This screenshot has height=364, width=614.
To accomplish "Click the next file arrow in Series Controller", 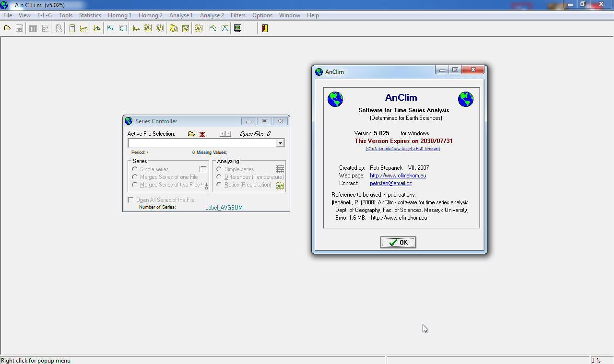I will [x=228, y=134].
